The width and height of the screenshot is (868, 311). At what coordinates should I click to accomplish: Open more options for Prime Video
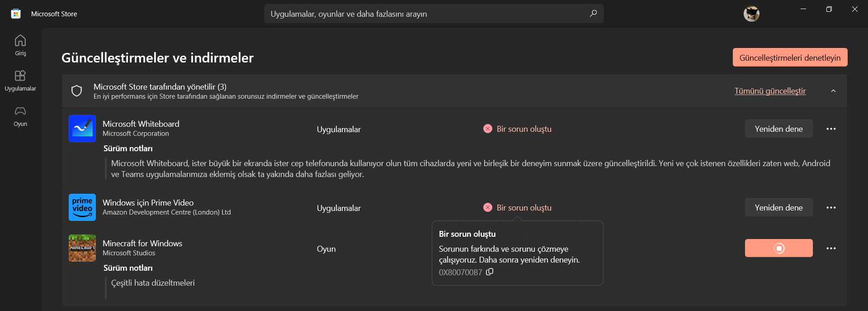pos(831,208)
